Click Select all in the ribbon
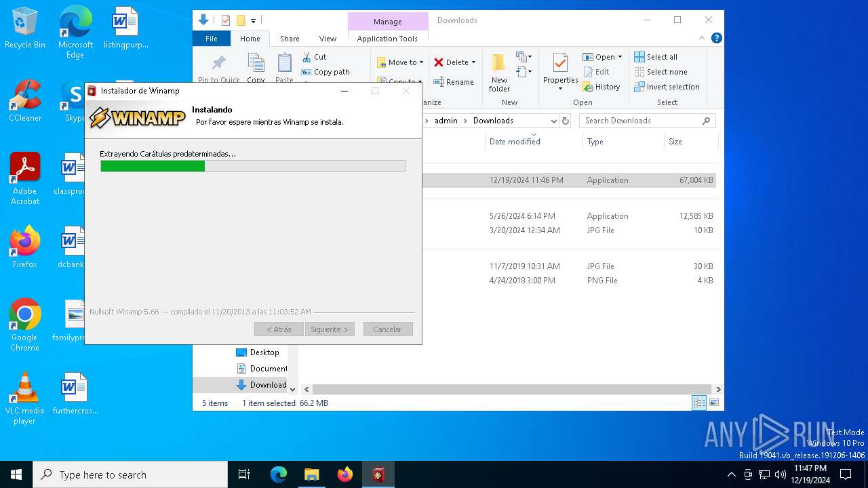This screenshot has height=488, width=868. click(656, 57)
